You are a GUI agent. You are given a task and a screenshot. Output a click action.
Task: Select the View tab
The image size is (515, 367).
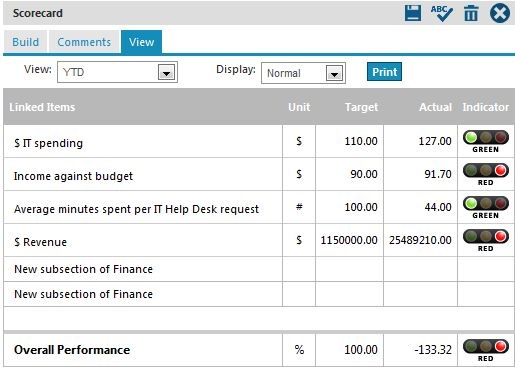tap(142, 42)
